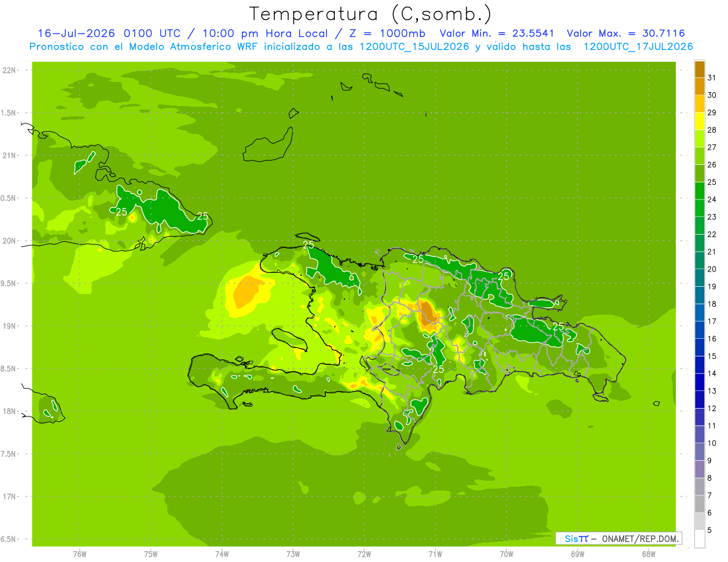Click the 'ONAMET/REP.DOM.' credit label
This screenshot has height=562, width=728.
coord(640,538)
